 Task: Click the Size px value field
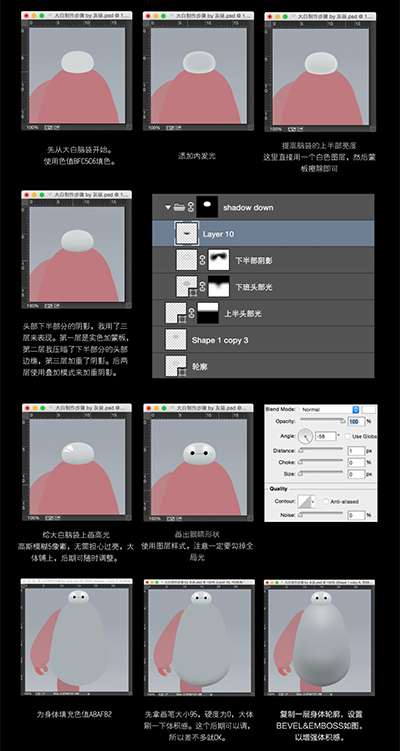pyautogui.click(x=356, y=474)
